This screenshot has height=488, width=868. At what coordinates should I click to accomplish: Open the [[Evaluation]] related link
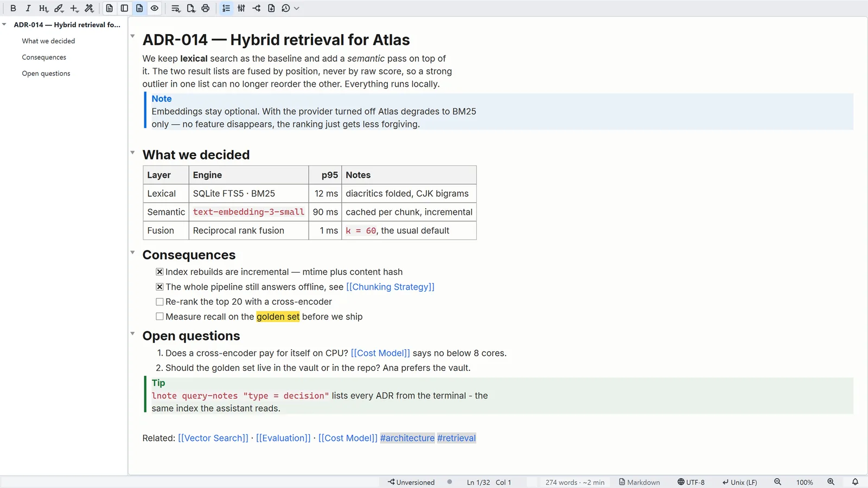coord(283,438)
